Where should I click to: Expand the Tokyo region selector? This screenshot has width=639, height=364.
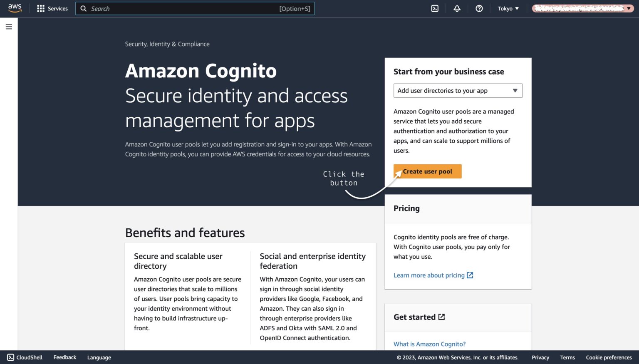pos(508,8)
